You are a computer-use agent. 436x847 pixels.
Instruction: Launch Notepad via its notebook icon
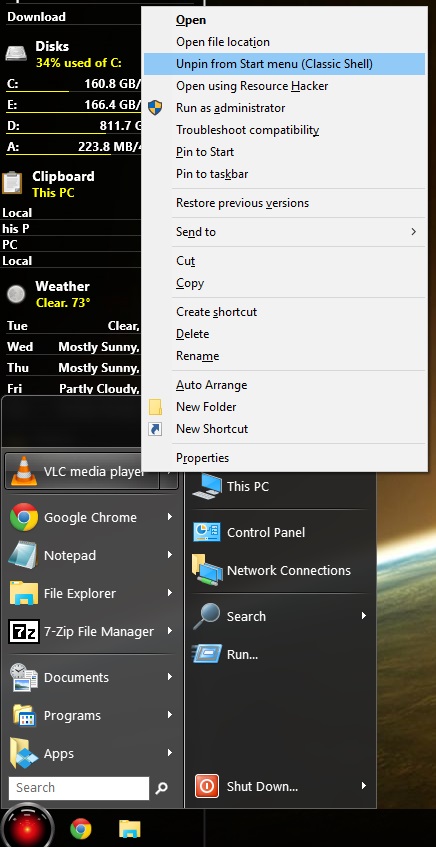coord(23,555)
